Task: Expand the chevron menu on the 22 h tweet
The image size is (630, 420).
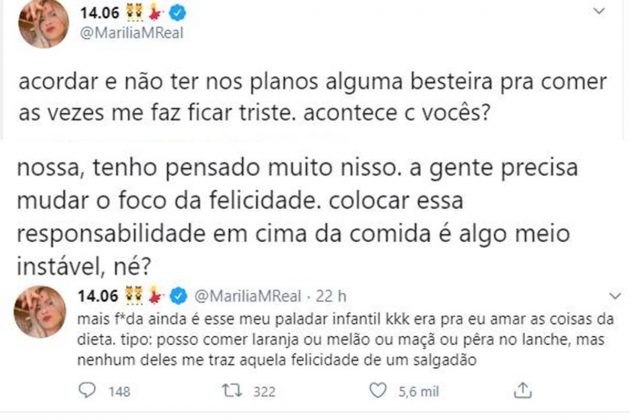Action: 598,297
